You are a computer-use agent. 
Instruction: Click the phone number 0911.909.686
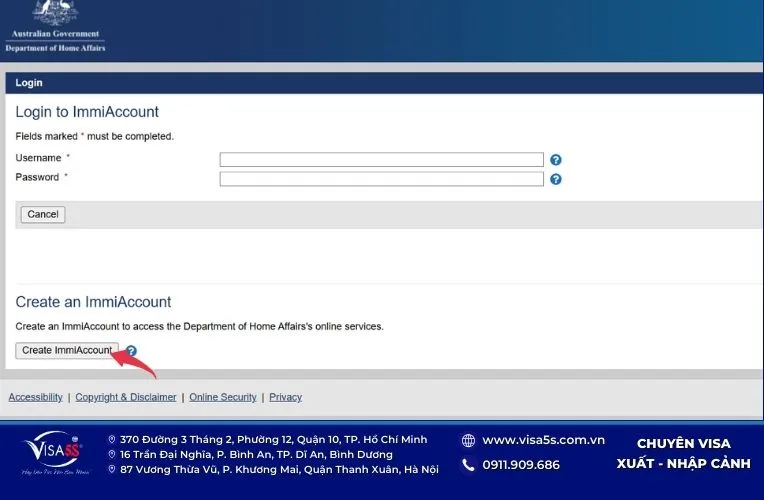521,465
